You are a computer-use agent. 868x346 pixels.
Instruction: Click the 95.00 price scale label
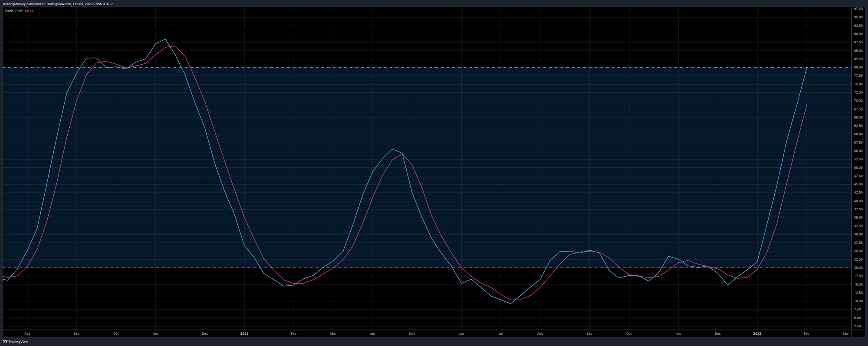[x=858, y=17]
